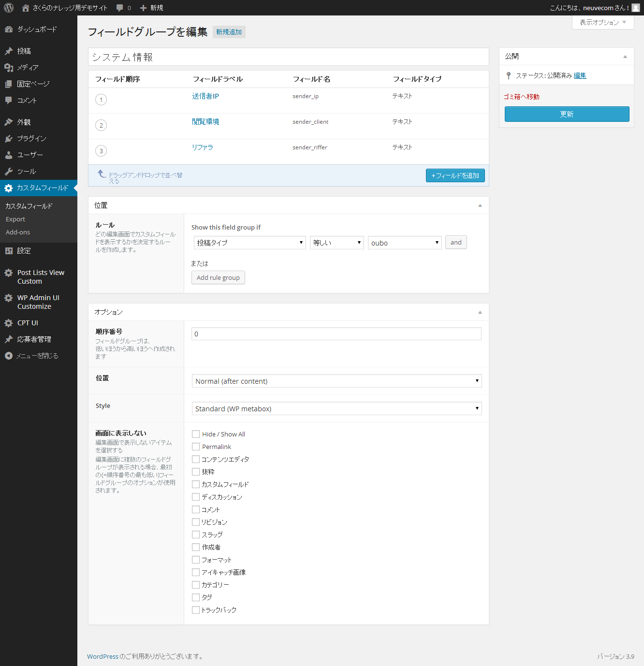Toggle the Hide / Show All checkbox
This screenshot has width=644, height=666.
(196, 434)
